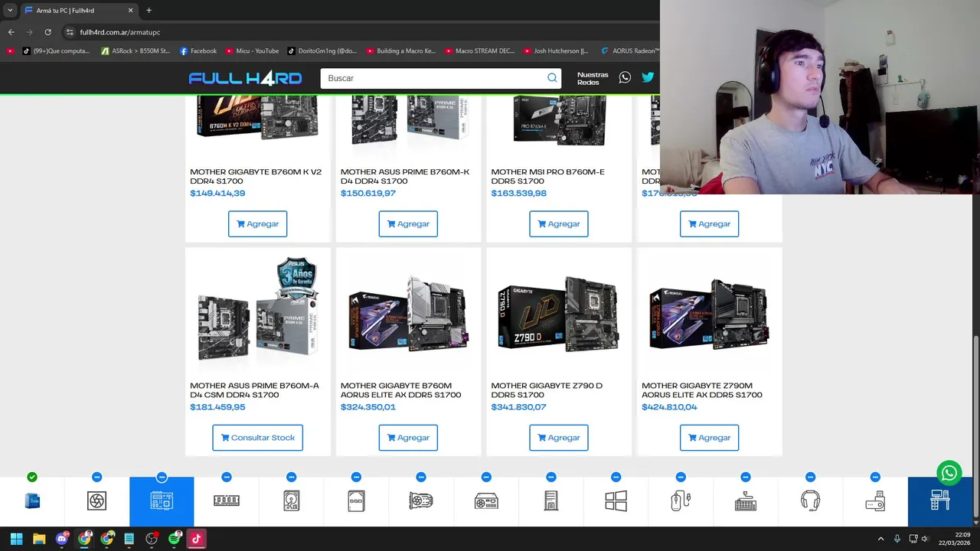980x551 pixels.
Task: Add ASUS Prime B760M-K D4 motherboard
Action: pyautogui.click(x=408, y=223)
